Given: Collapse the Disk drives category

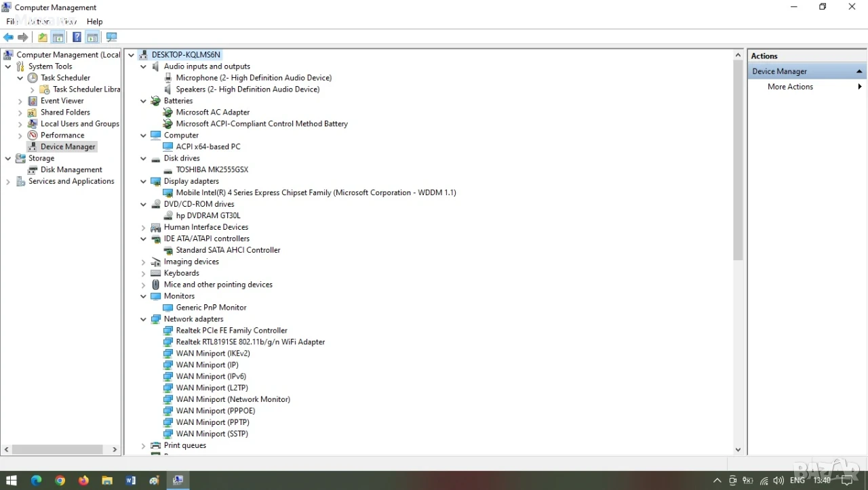Looking at the screenshot, I should coord(143,159).
